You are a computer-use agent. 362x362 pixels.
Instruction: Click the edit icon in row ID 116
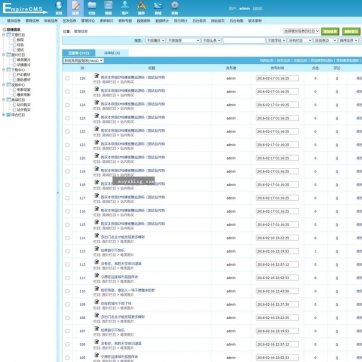(96, 209)
